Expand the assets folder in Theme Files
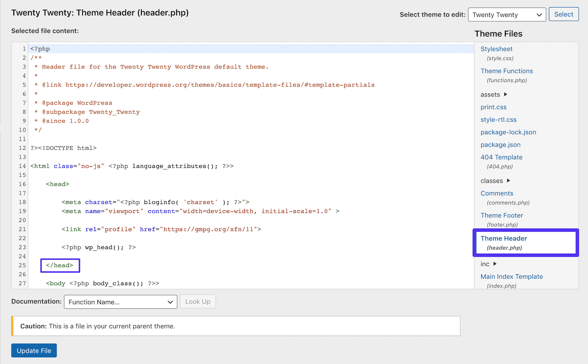 (489, 94)
